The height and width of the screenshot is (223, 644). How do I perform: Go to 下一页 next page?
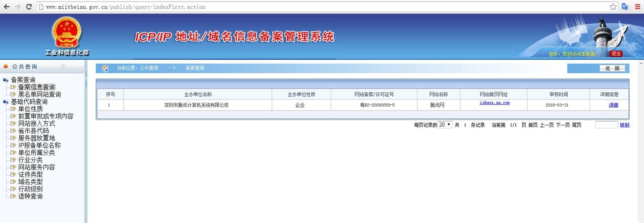(563, 125)
